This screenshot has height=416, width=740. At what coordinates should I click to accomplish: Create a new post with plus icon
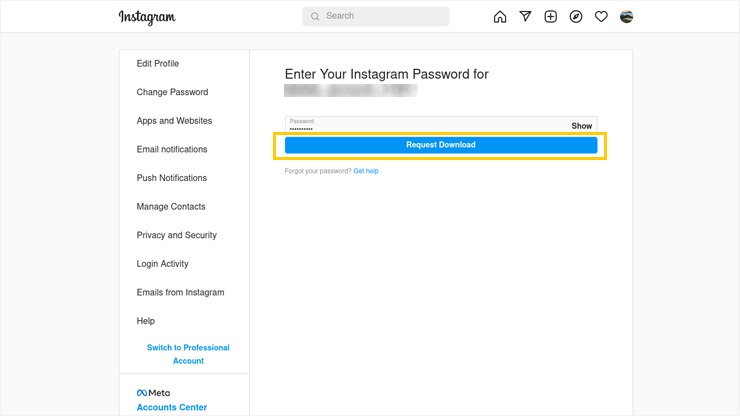[550, 17]
